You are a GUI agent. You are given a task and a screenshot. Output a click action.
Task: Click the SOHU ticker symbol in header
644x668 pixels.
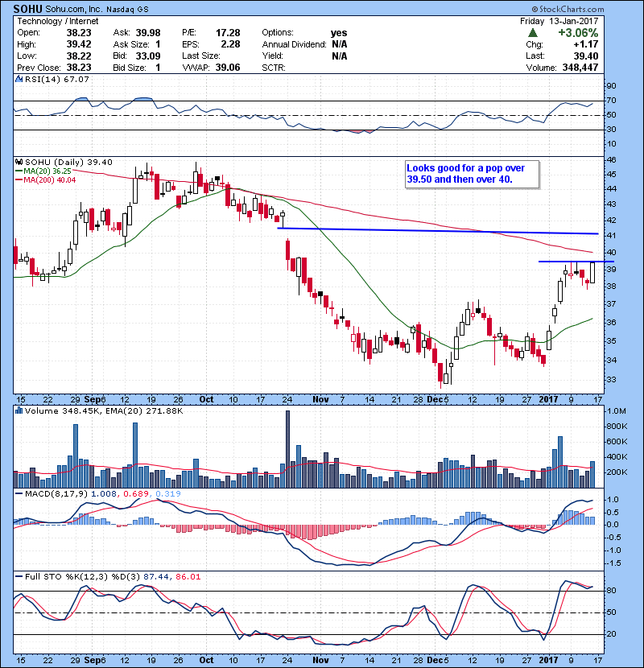click(x=27, y=9)
